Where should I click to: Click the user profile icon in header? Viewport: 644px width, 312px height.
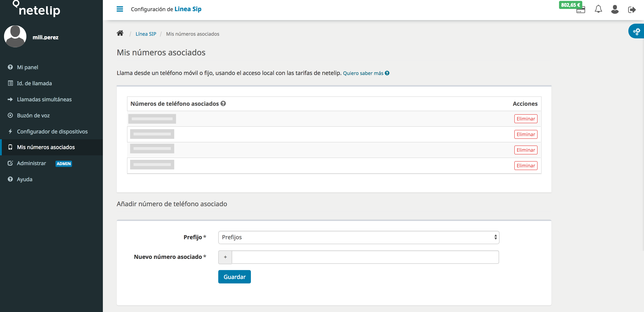[x=614, y=9]
